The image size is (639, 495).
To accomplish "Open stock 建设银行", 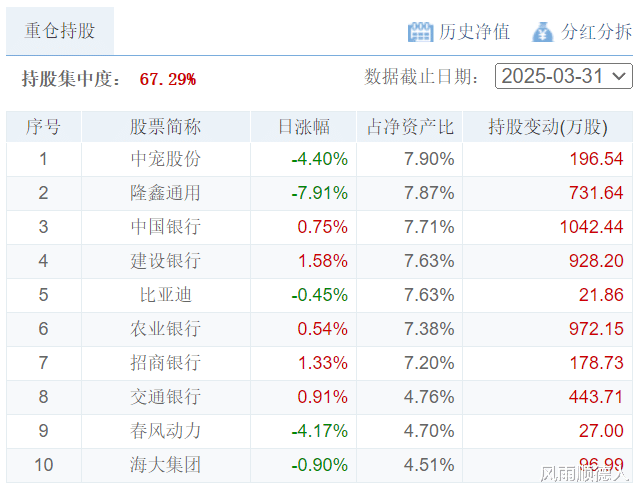I will tap(165, 261).
